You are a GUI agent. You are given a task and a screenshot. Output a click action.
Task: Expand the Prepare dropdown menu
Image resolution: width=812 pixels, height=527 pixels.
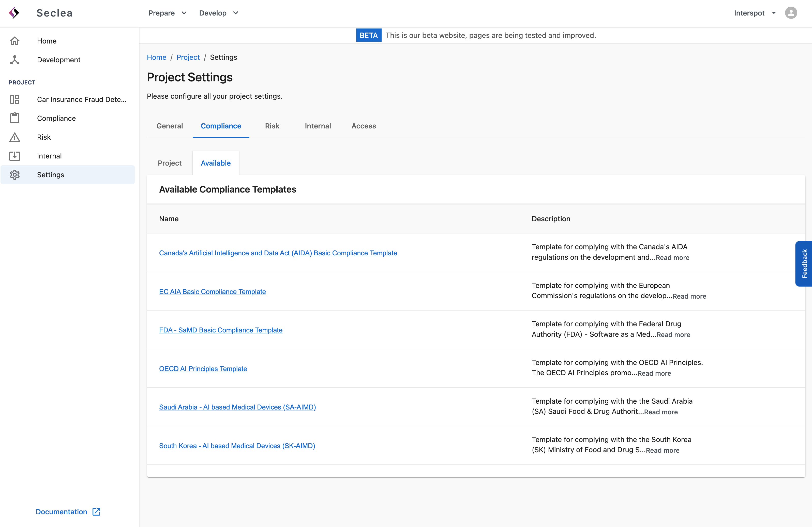pos(167,13)
